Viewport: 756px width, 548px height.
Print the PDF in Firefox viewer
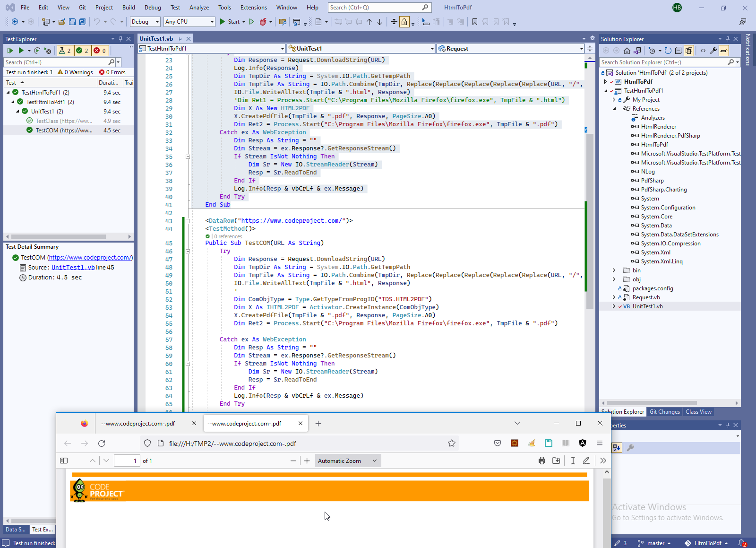[541, 461]
